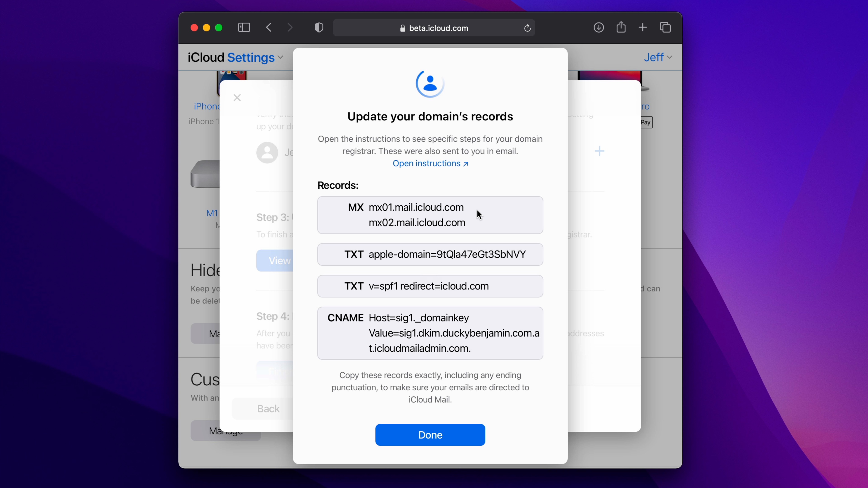Click the page reload refresh icon
Screen dimensions: 868x488
[x=527, y=28]
